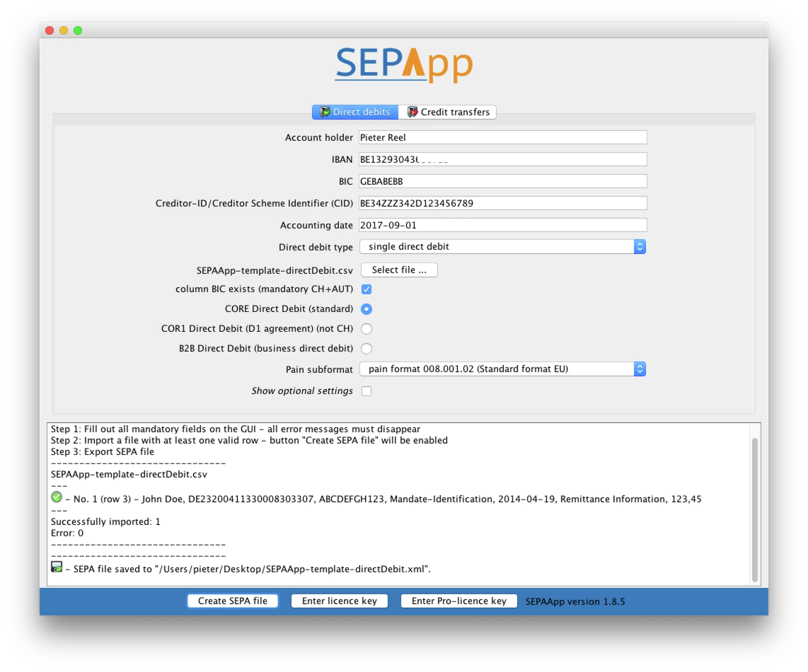Screen dimensions: 808x672
Task: Open the Pain subformat dropdown
Action: pos(502,369)
